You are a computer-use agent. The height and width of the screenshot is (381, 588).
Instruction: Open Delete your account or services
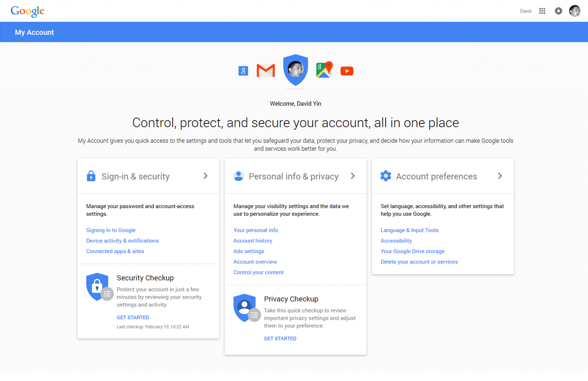(419, 262)
